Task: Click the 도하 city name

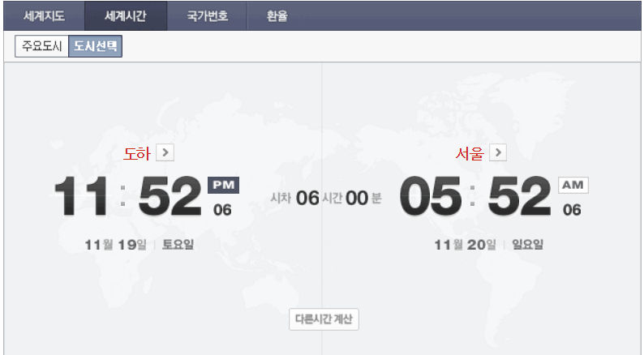Action: [x=137, y=153]
